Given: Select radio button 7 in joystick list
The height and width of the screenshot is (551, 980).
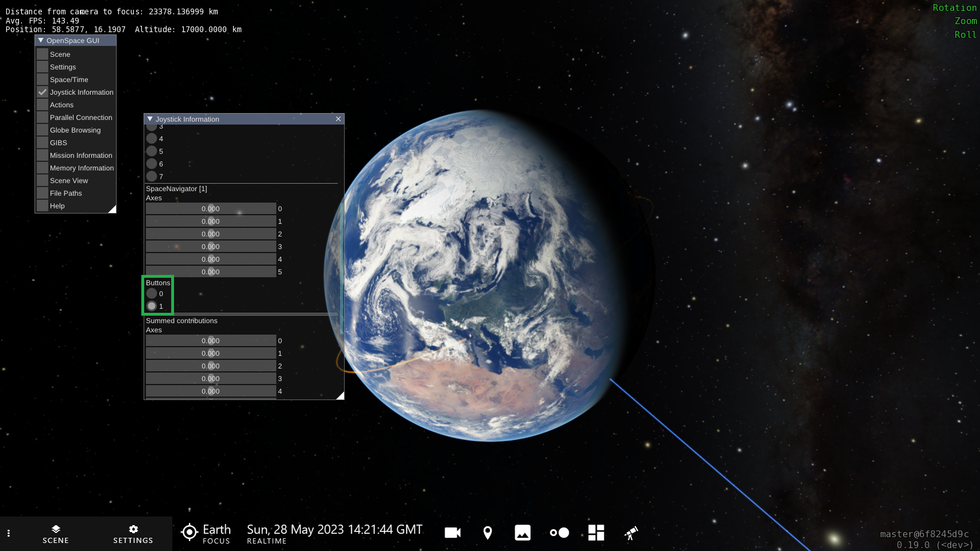Looking at the screenshot, I should tap(152, 176).
